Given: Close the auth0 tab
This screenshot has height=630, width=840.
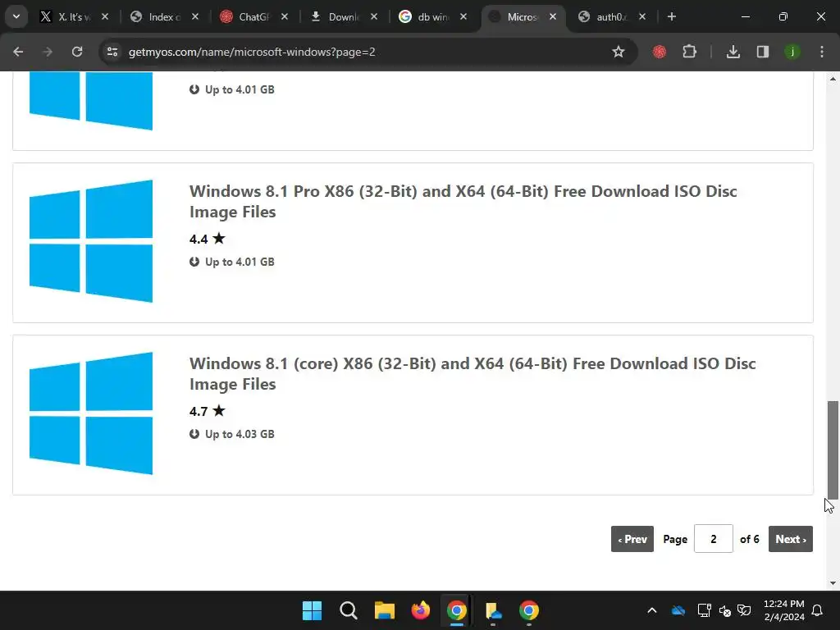Looking at the screenshot, I should [x=642, y=16].
